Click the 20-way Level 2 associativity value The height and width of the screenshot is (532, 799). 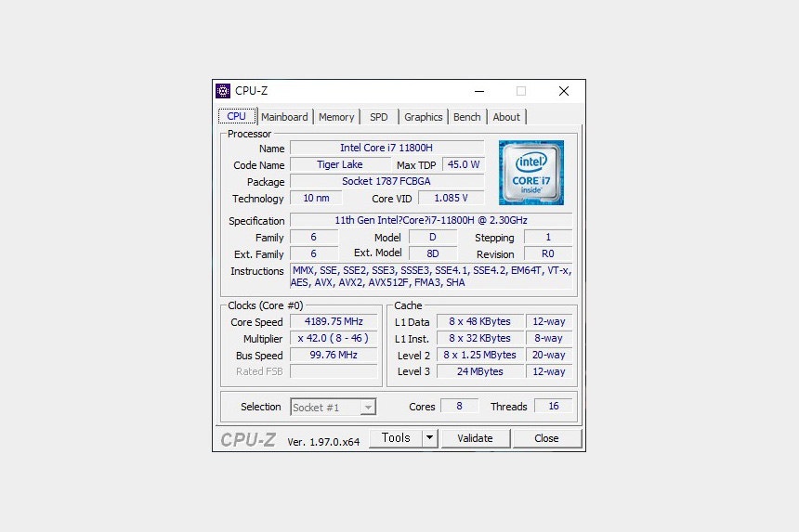[x=549, y=355]
